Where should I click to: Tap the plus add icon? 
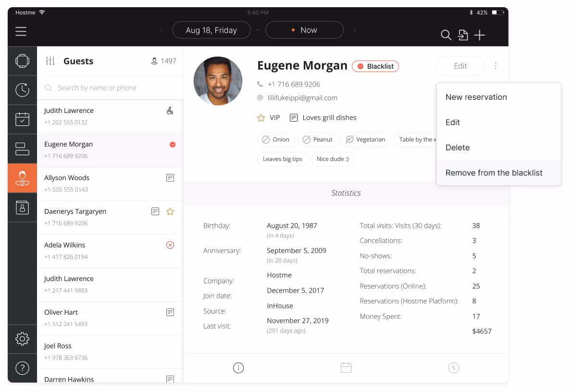click(x=479, y=35)
